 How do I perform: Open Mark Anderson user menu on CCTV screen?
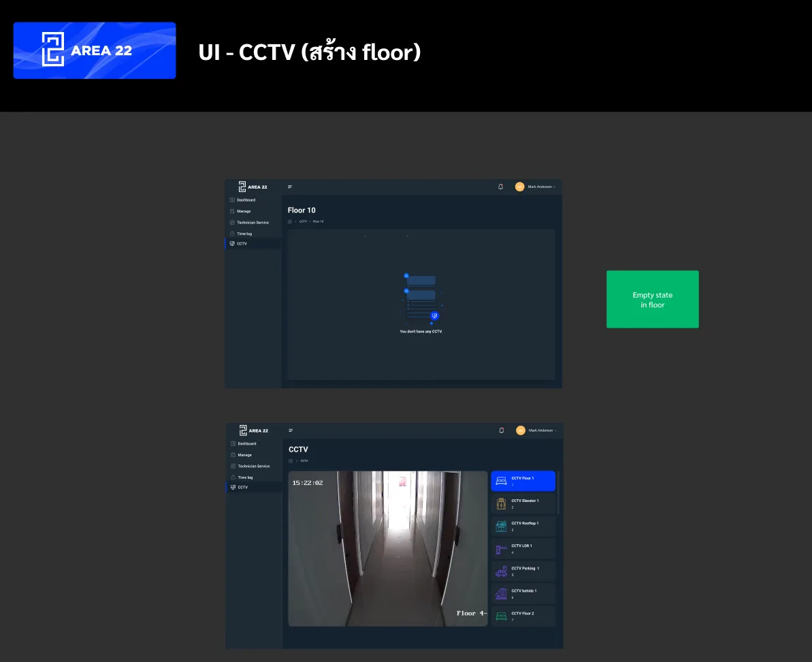pos(536,430)
